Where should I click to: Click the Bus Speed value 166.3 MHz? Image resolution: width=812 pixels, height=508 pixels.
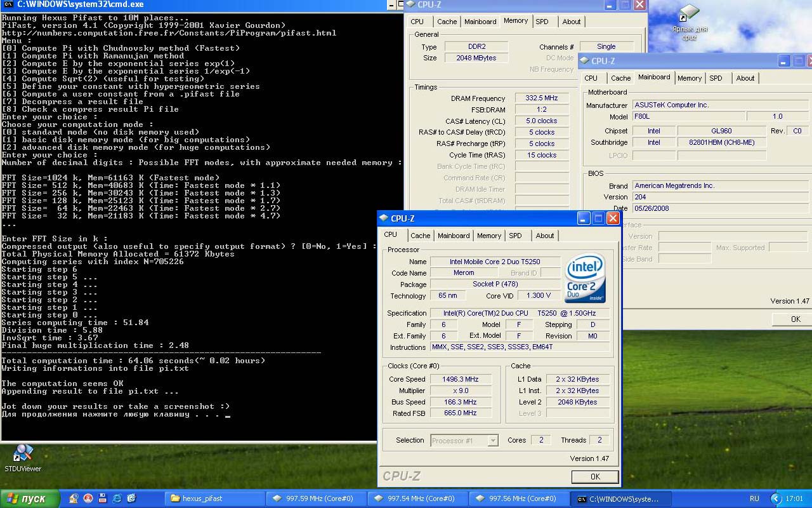(460, 402)
